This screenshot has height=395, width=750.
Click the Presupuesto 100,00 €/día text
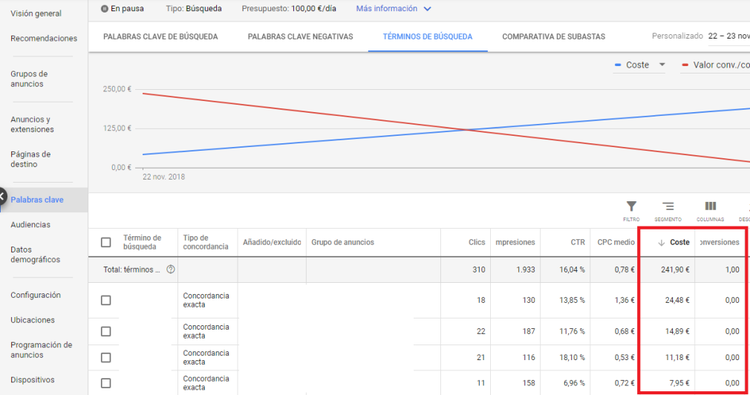point(289,9)
